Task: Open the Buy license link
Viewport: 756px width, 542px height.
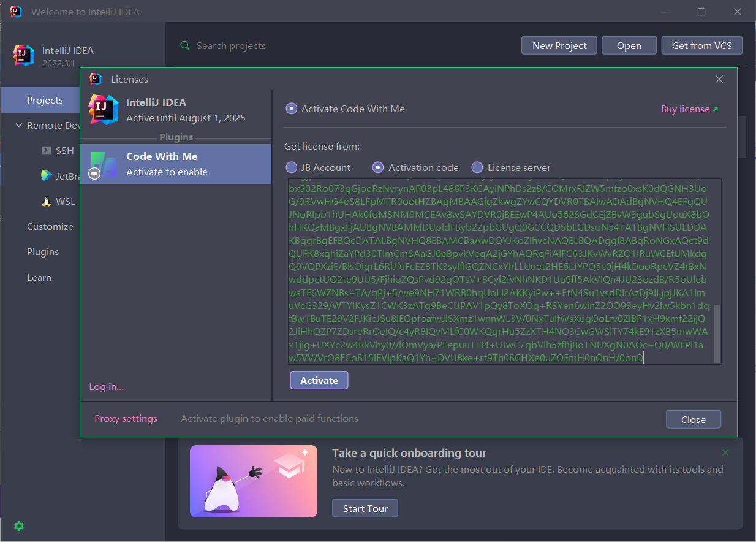Action: click(x=689, y=109)
